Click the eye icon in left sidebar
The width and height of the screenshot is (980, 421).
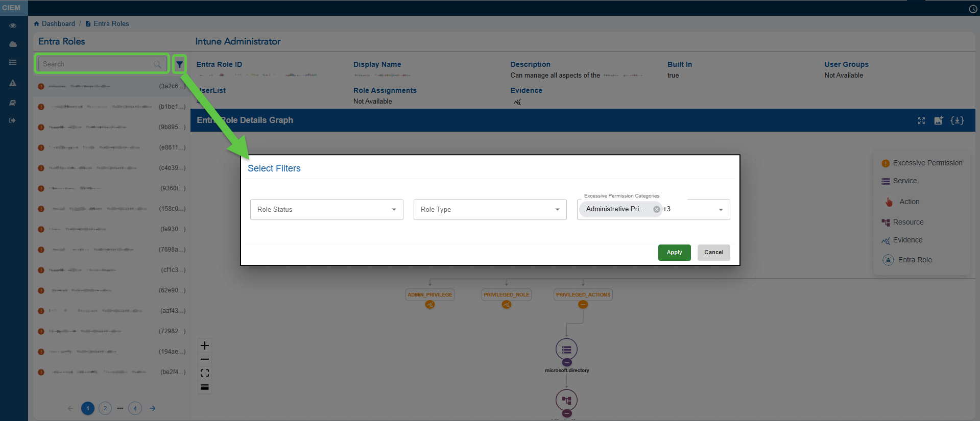[13, 26]
